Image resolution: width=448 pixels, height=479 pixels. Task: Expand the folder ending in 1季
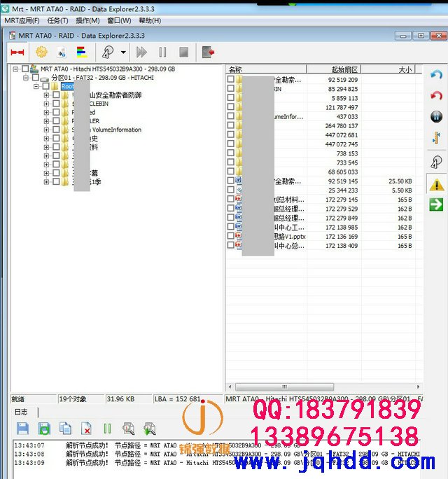(x=46, y=182)
